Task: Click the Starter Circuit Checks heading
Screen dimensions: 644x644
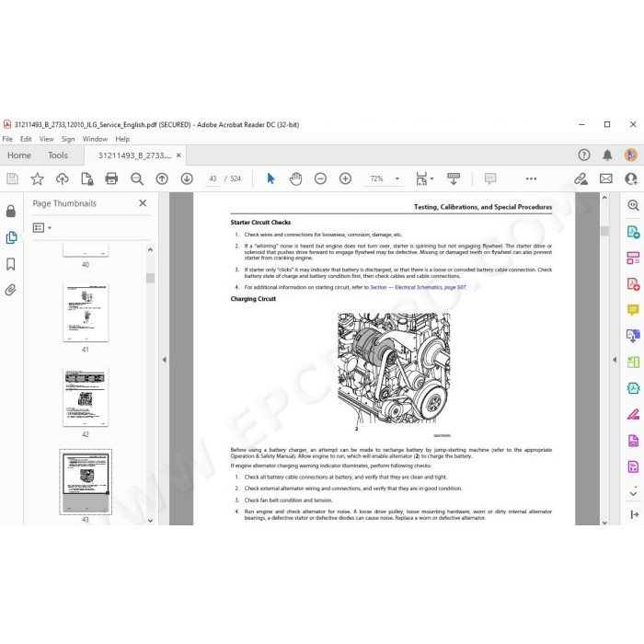Action: click(x=260, y=223)
